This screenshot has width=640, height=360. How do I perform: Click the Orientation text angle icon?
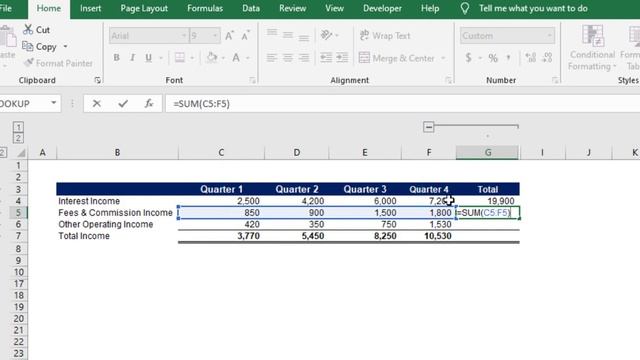(327, 35)
